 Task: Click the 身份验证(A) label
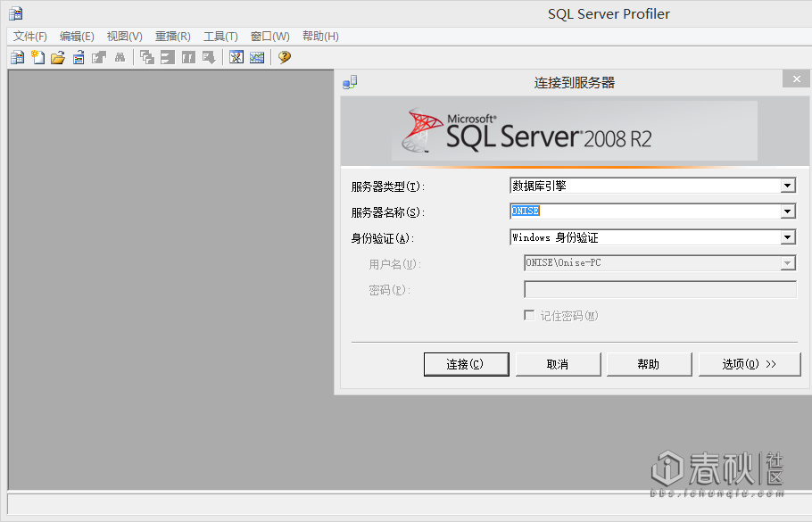point(383,238)
